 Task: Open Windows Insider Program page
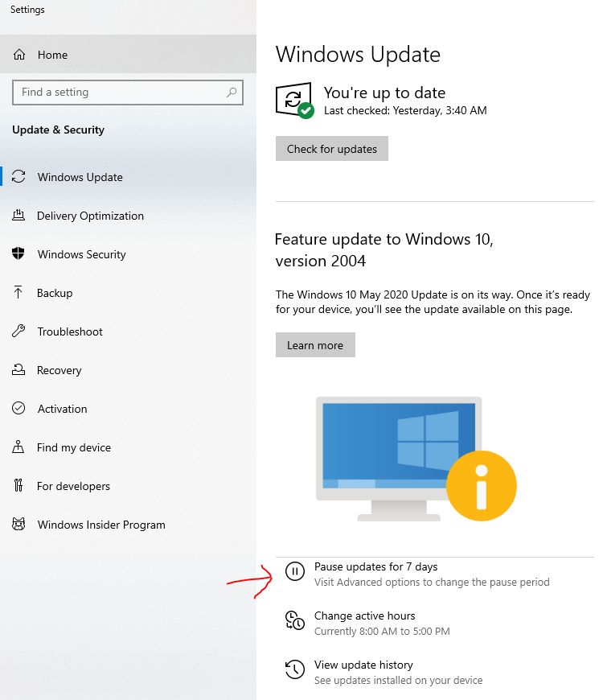pyautogui.click(x=101, y=525)
